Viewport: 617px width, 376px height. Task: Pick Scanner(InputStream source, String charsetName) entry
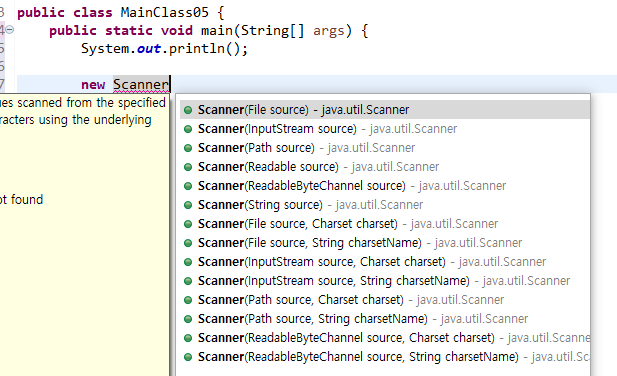(x=385, y=281)
